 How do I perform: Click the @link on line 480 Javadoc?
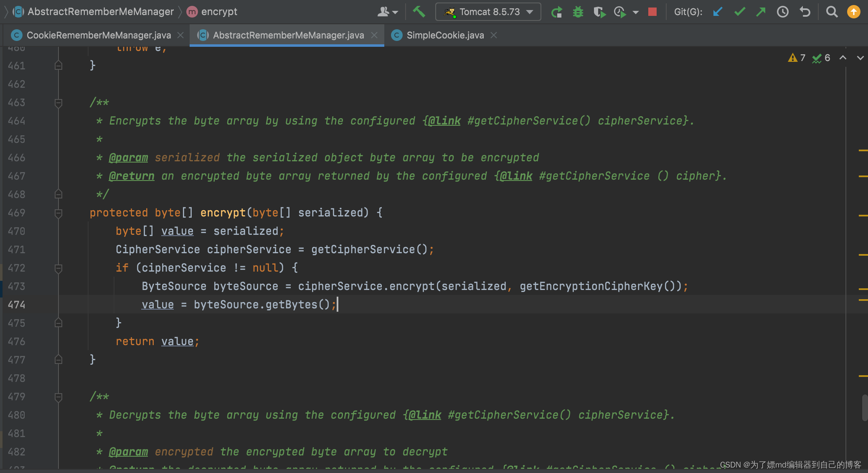(425, 415)
